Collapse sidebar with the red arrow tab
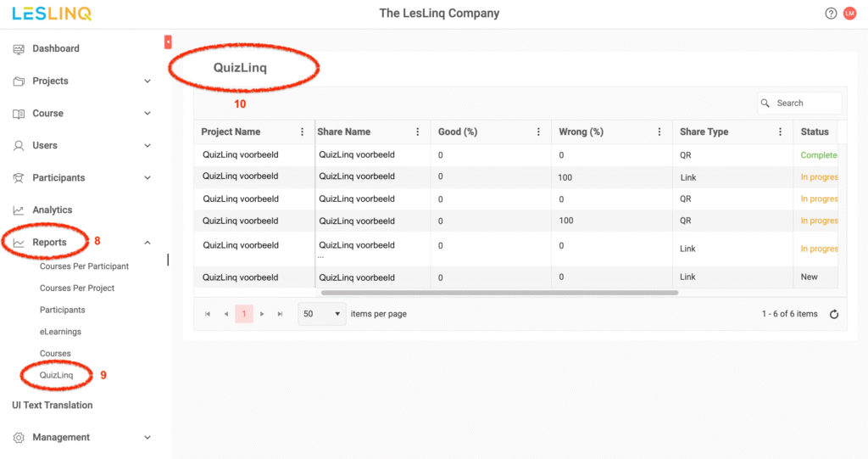The image size is (868, 459). click(168, 42)
